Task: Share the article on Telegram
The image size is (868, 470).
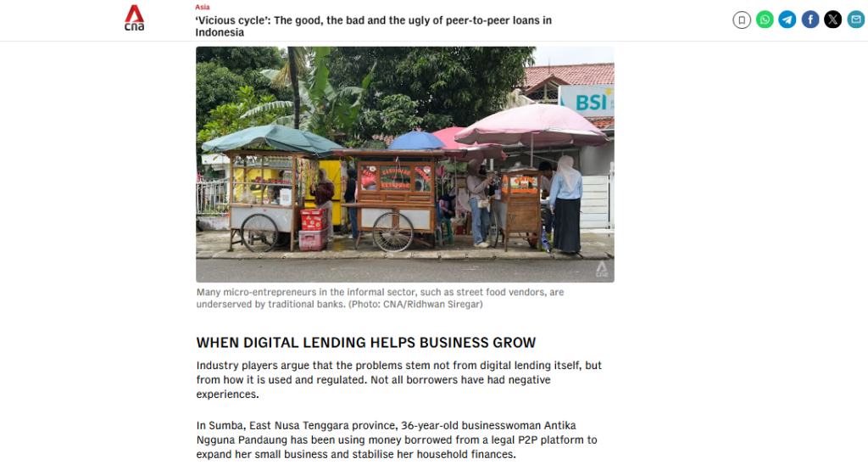Action: pos(787,20)
